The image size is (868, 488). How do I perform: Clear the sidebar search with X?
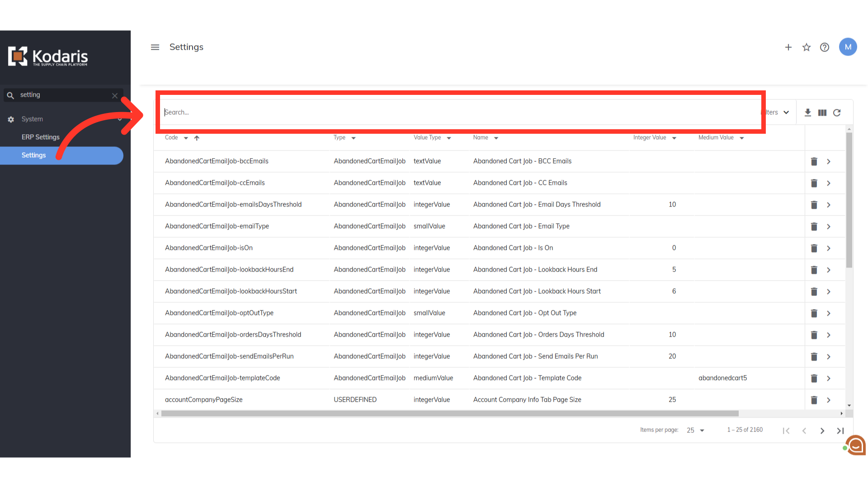[115, 95]
